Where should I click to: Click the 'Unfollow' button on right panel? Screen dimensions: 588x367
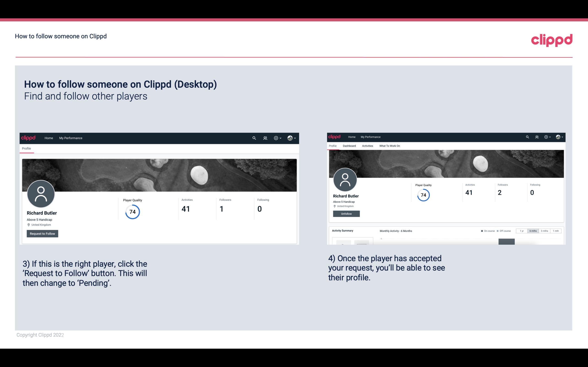pos(346,214)
